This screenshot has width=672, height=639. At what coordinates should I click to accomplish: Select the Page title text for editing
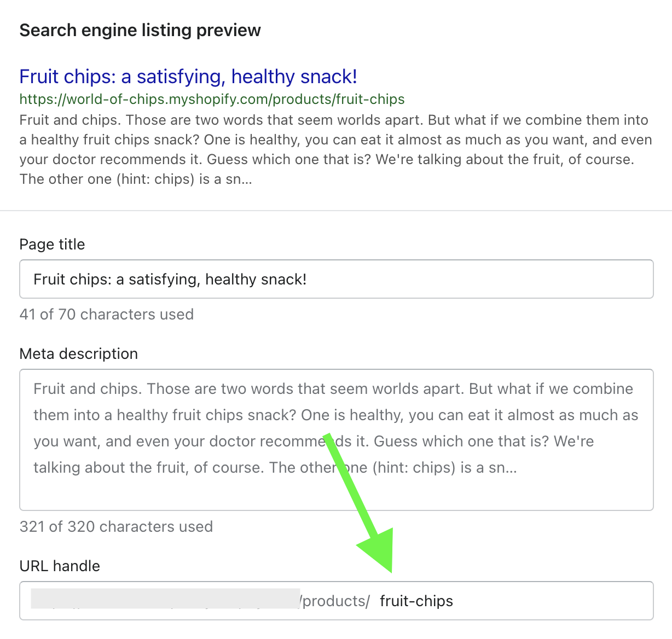coord(170,279)
